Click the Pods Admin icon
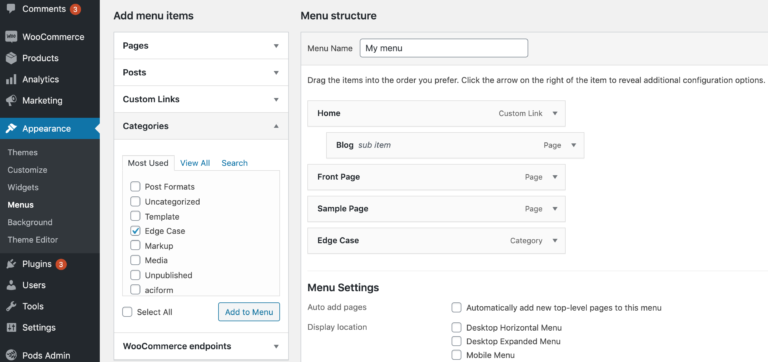This screenshot has width=768, height=362. pyautogui.click(x=11, y=356)
